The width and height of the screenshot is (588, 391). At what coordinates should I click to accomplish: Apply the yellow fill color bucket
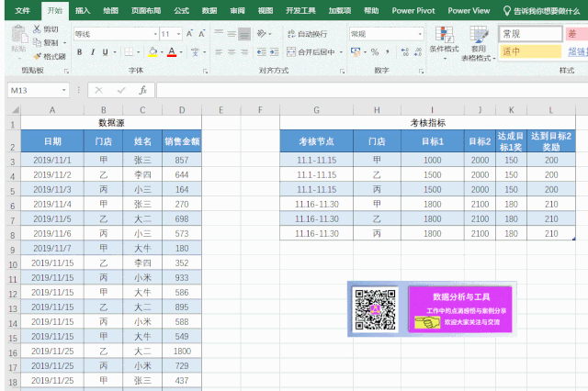click(153, 52)
